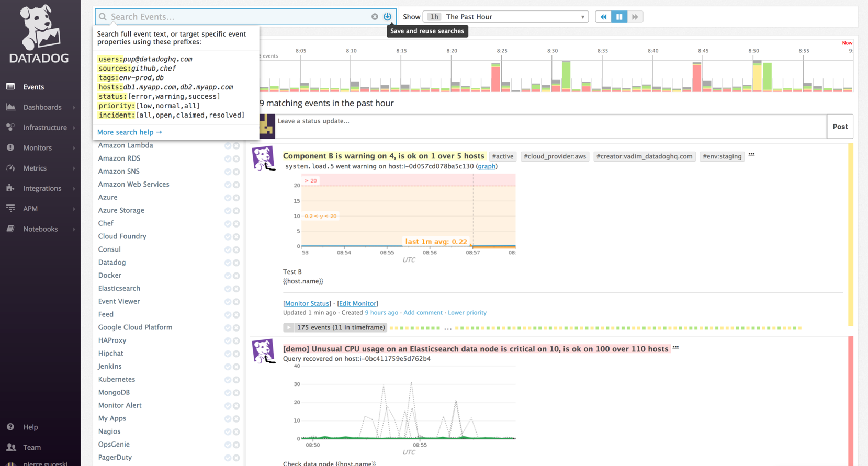
Task: Select Integrations from the sidebar
Action: click(x=42, y=188)
